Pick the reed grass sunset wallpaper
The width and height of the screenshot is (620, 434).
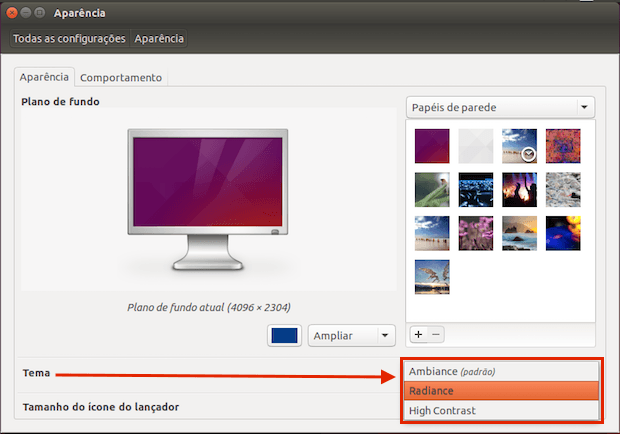click(x=432, y=277)
